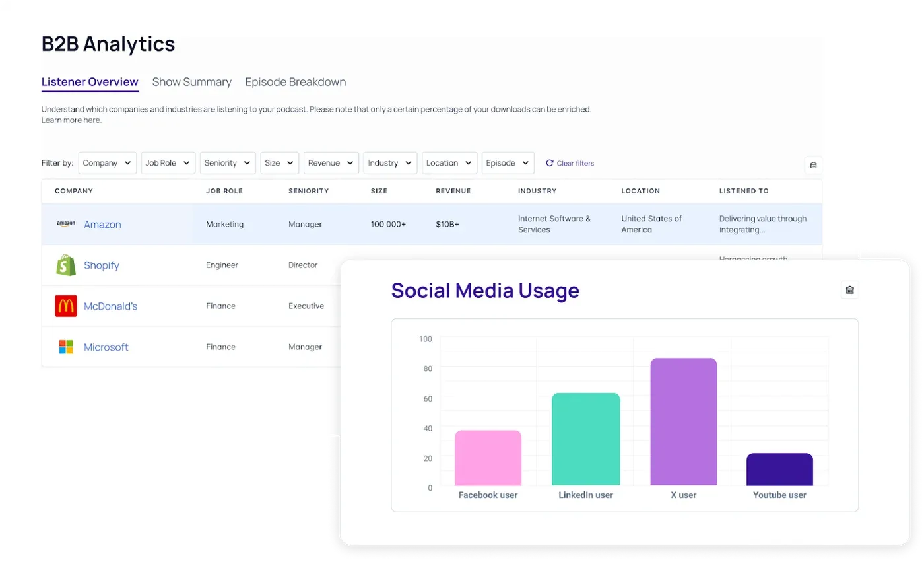Click the Amazon logo icon
Screen dimensions: 924x562
coord(66,224)
